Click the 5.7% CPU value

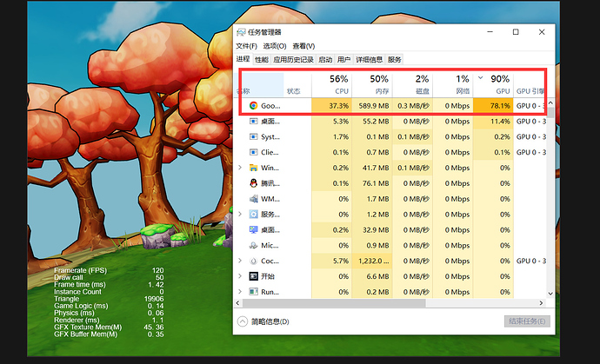point(341,261)
